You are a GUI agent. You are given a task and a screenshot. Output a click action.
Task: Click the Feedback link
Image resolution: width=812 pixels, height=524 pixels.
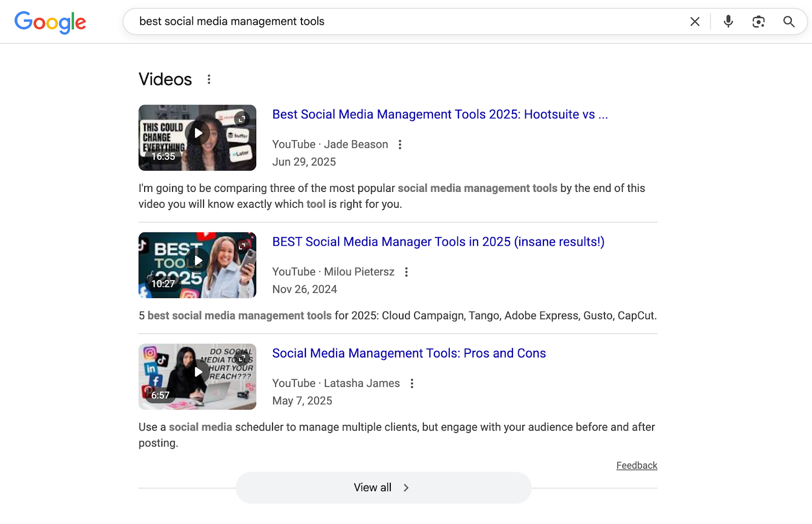[x=637, y=466]
